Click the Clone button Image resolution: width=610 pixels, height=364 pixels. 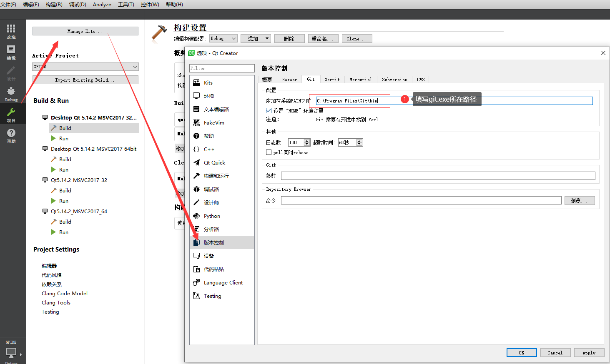tap(357, 38)
